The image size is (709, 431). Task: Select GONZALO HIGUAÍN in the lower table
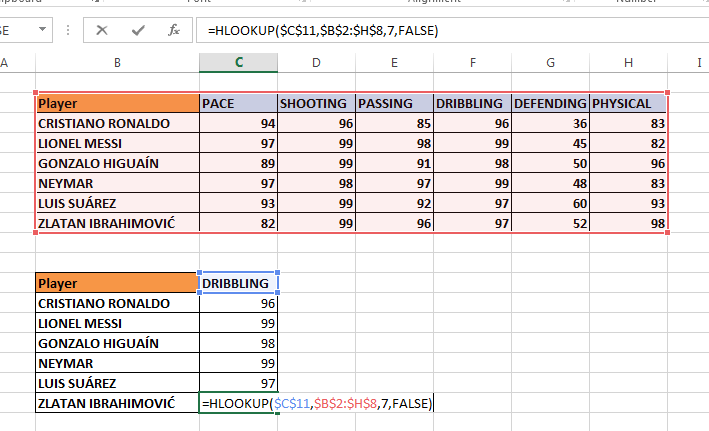coord(117,342)
